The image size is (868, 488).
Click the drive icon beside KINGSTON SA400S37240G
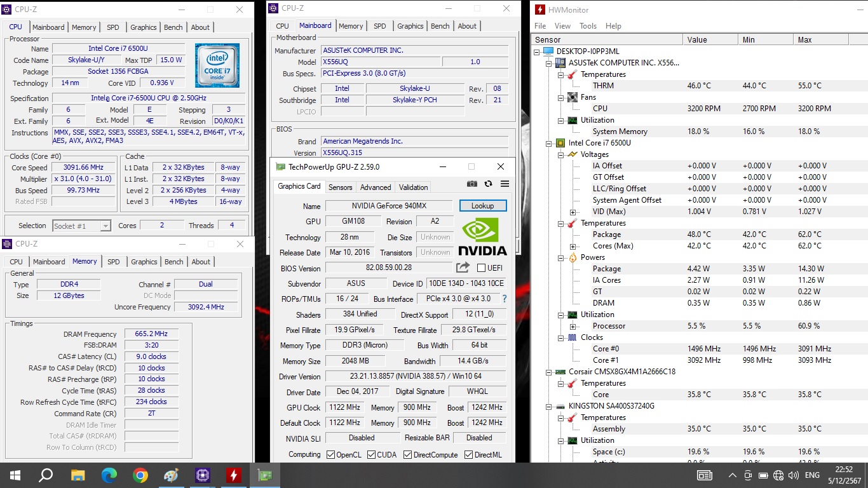pos(560,406)
